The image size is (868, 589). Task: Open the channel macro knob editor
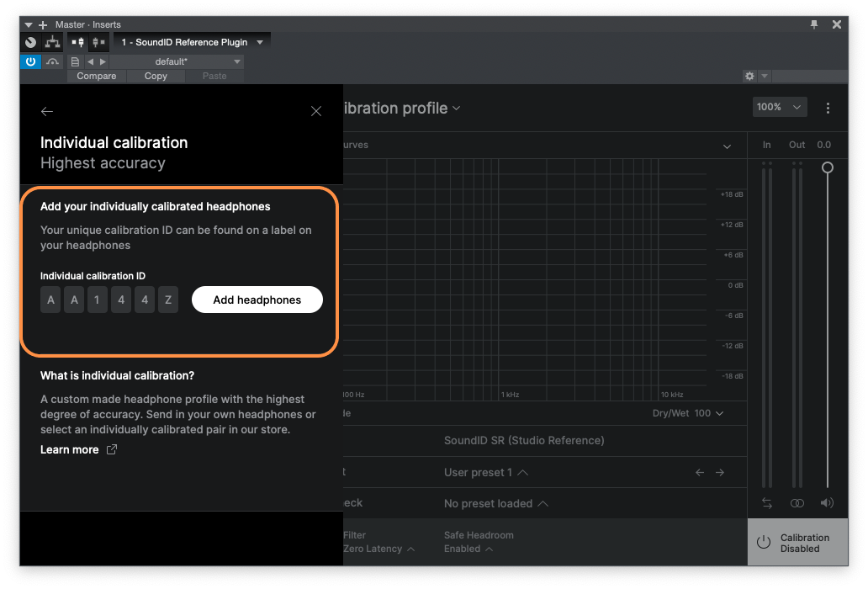31,42
